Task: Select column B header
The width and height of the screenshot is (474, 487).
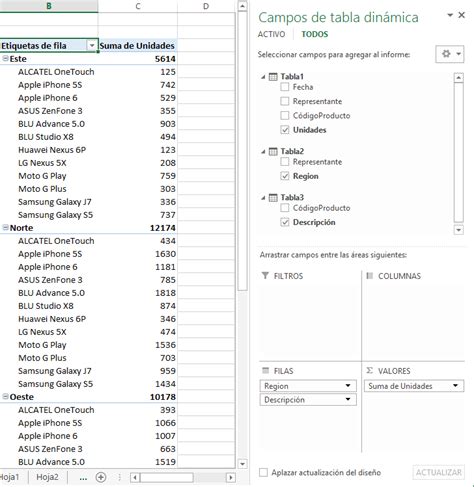Action: (49, 6)
